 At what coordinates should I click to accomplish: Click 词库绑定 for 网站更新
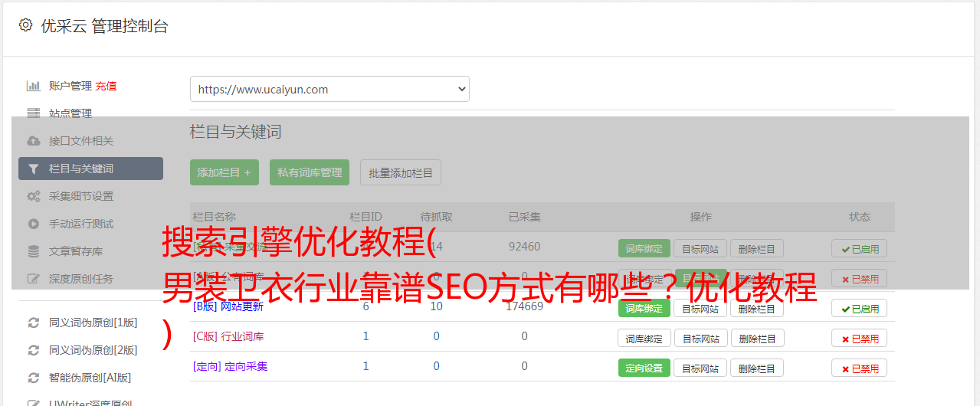coord(644,309)
